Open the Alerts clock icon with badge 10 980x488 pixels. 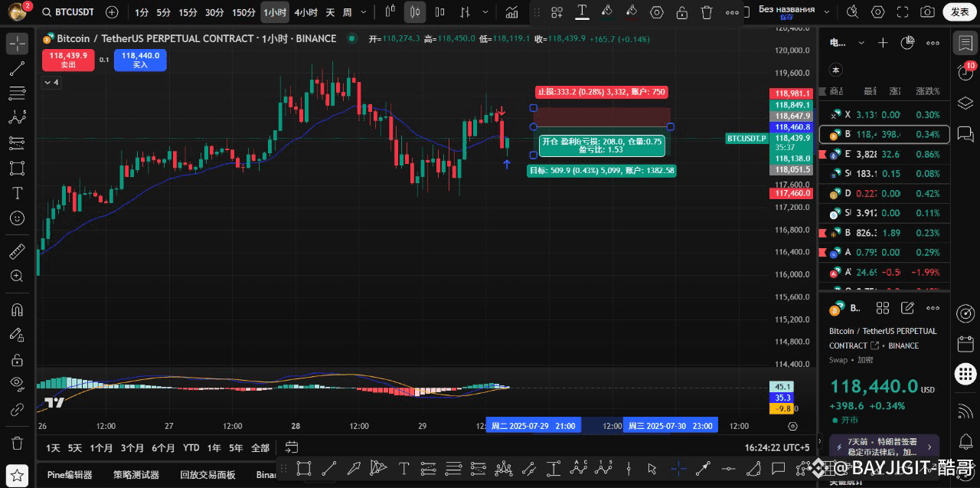(x=965, y=71)
